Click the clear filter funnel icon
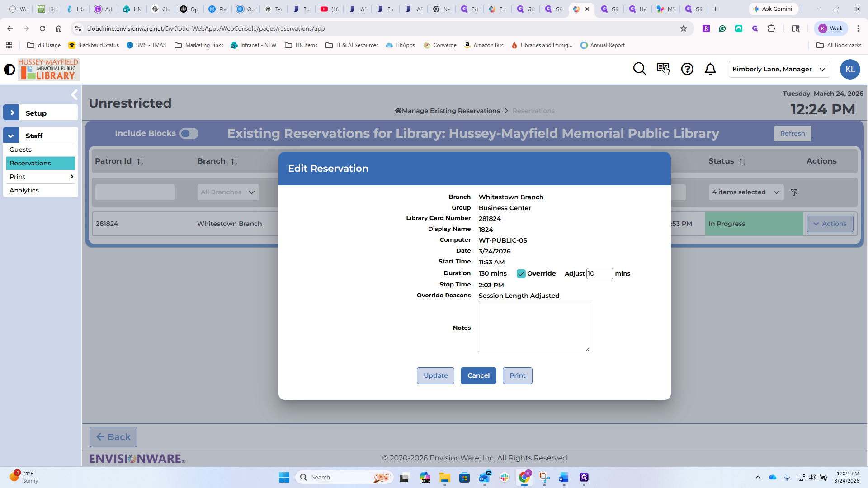The width and height of the screenshot is (868, 488). (794, 192)
